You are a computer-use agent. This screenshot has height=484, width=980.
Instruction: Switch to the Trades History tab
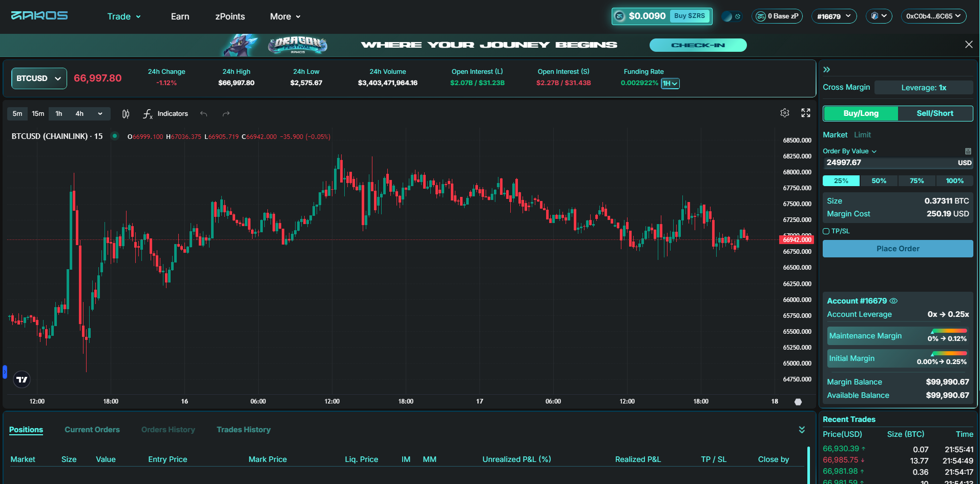243,430
